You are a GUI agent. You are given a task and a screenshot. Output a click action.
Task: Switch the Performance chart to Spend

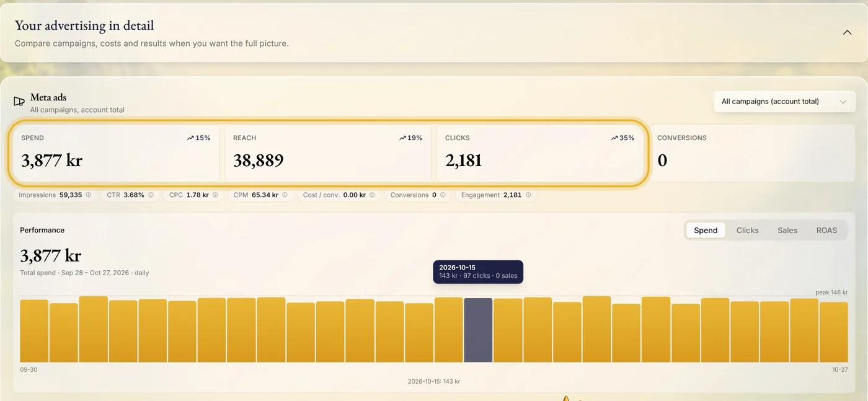click(x=706, y=230)
